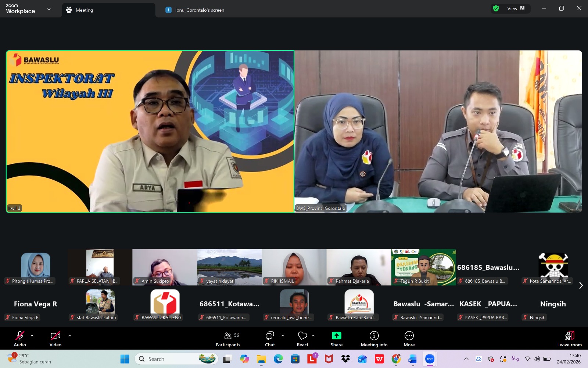The width and height of the screenshot is (588, 368).
Task: Expand audio options arrow beside Audio
Action: coord(32,336)
